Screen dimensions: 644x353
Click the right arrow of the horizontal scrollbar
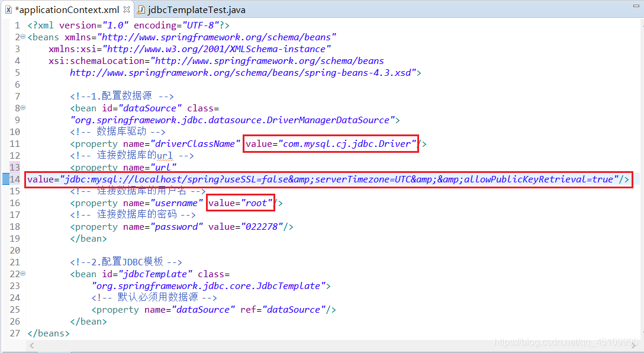(x=632, y=345)
